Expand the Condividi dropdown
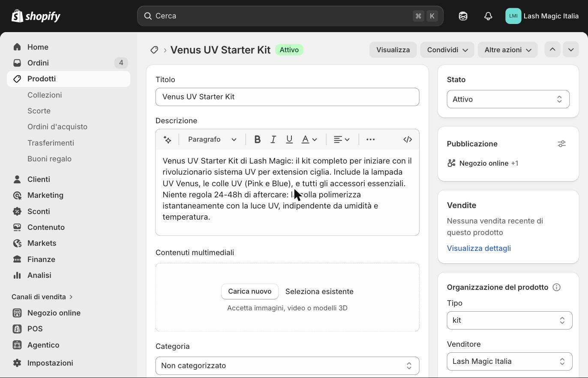The width and height of the screenshot is (588, 378). coord(447,50)
